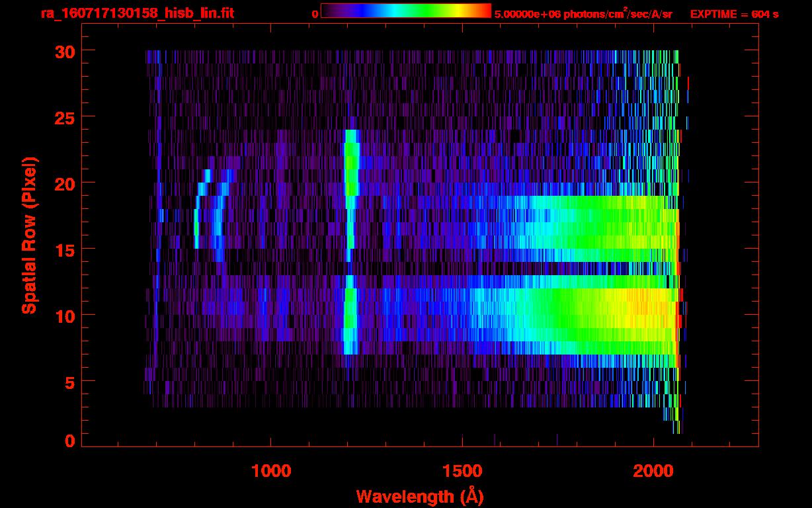The height and width of the screenshot is (508, 812).
Task: Click the rainbow intensity color bar
Action: point(405,11)
